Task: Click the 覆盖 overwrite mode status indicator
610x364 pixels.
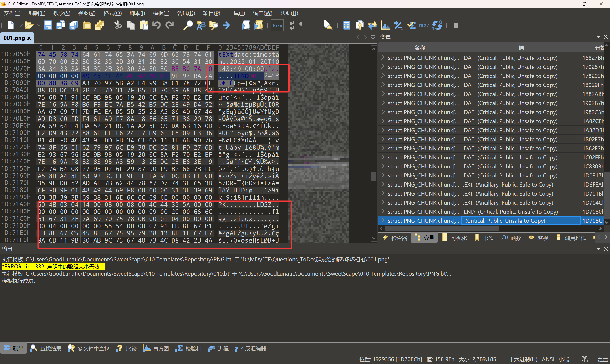Action: point(602,359)
